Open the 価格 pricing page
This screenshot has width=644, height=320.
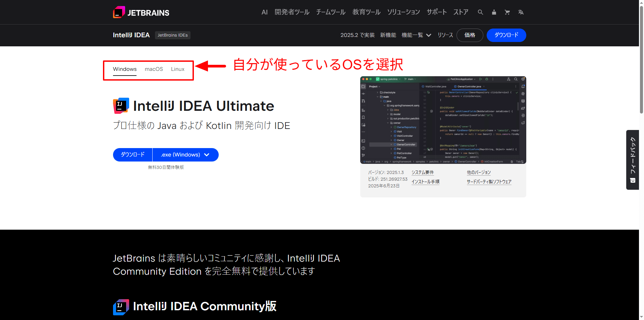pyautogui.click(x=470, y=35)
